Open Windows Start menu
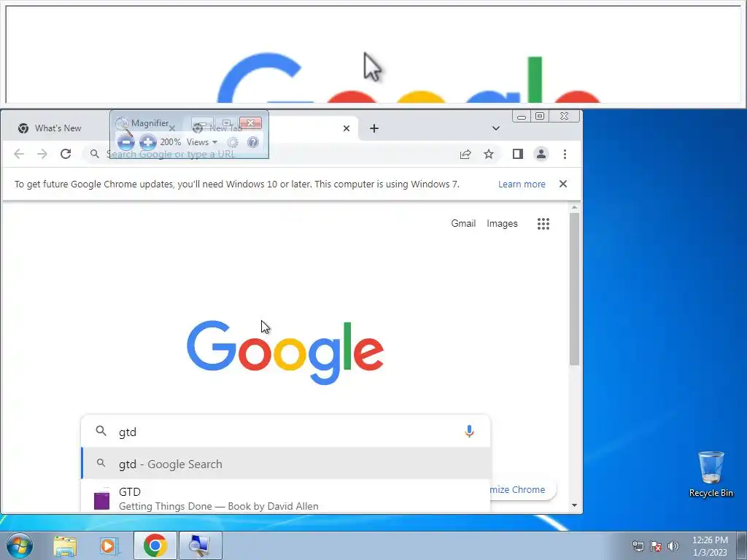The width and height of the screenshot is (747, 560). (x=20, y=546)
